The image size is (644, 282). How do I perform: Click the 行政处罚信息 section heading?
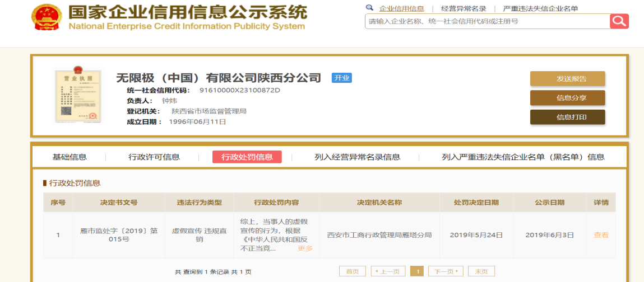(75, 183)
